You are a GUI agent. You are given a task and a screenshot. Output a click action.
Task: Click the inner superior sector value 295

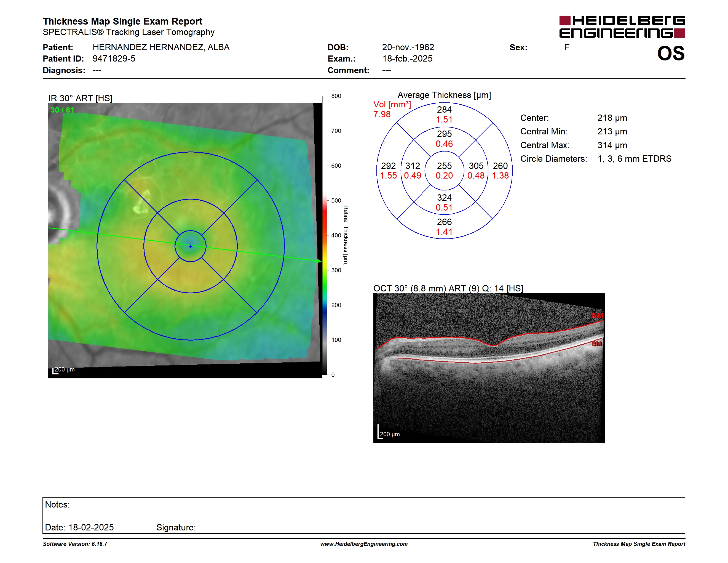(x=444, y=134)
